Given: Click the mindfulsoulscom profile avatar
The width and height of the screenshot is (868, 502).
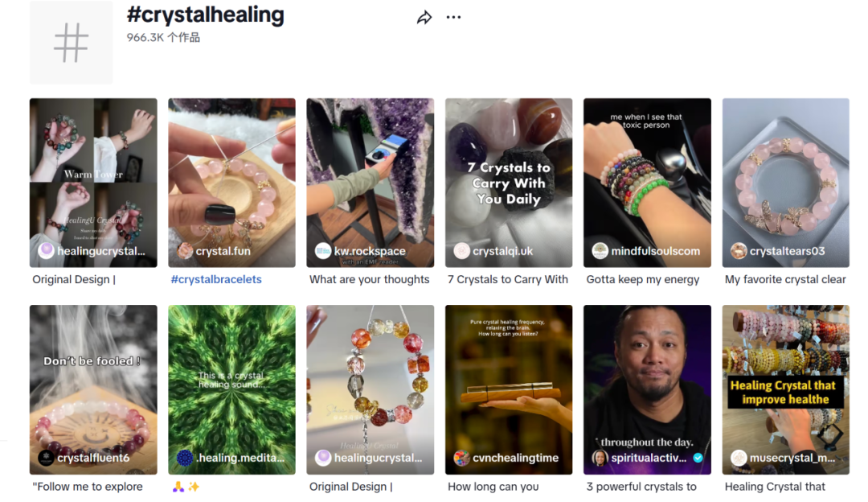Looking at the screenshot, I should point(600,251).
